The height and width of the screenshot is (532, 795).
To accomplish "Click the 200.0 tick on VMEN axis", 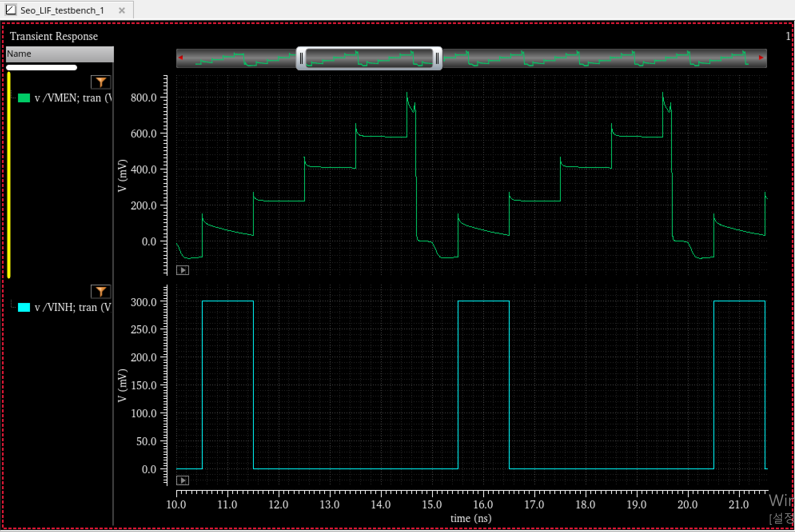I will pos(144,205).
